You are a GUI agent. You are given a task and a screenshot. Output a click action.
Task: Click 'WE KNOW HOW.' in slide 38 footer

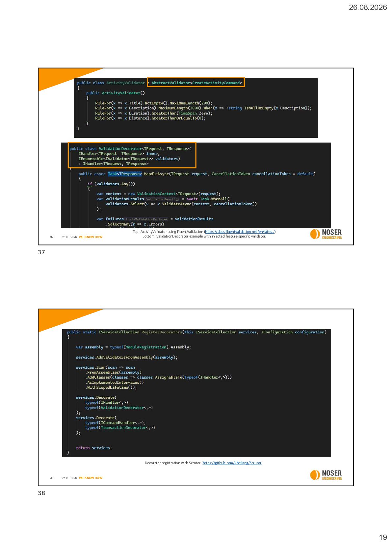[91, 478]
